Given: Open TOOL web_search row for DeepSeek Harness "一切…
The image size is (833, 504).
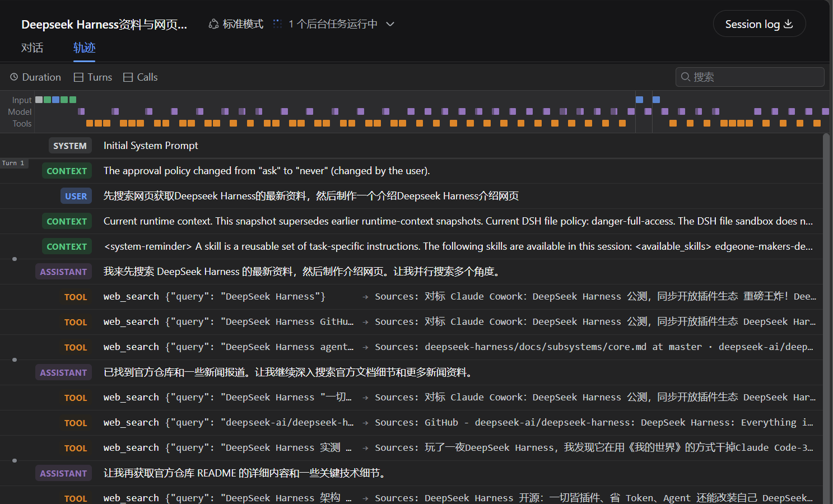Looking at the screenshot, I should click(411, 398).
